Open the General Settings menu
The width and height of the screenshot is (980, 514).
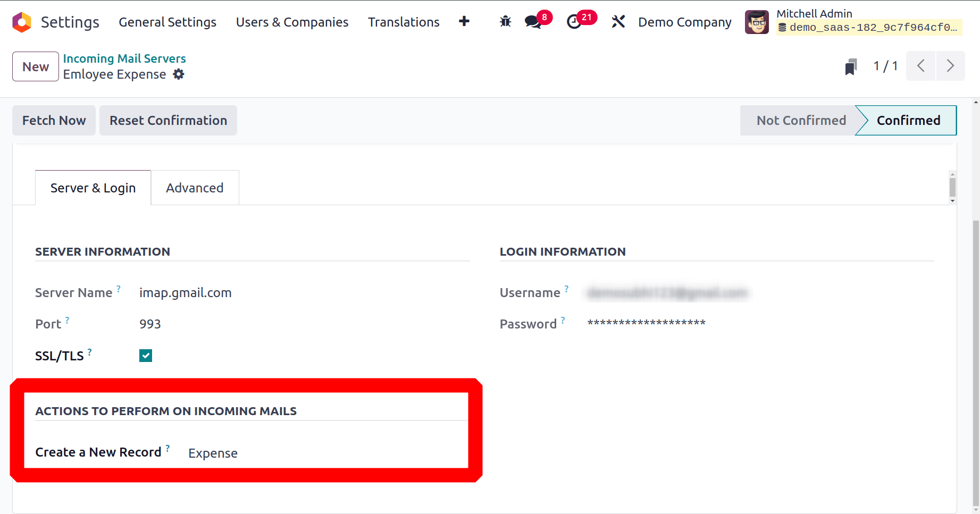point(167,22)
